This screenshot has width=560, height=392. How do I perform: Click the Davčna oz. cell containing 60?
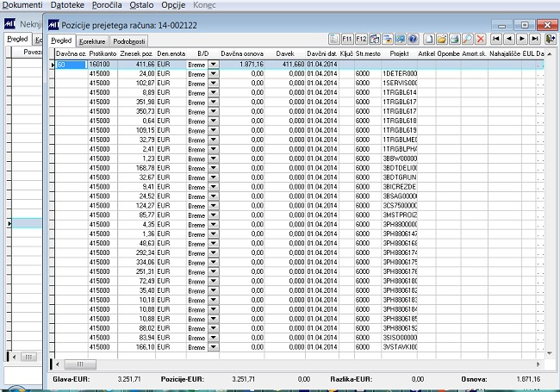pyautogui.click(x=71, y=65)
